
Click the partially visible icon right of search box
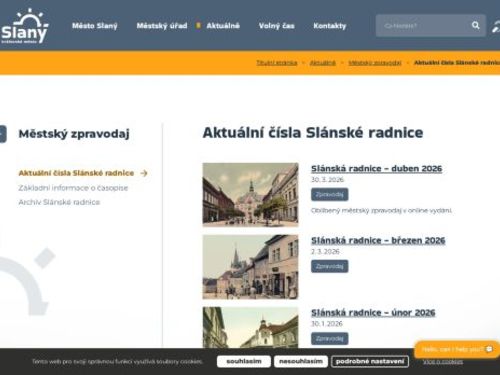pyautogui.click(x=496, y=26)
